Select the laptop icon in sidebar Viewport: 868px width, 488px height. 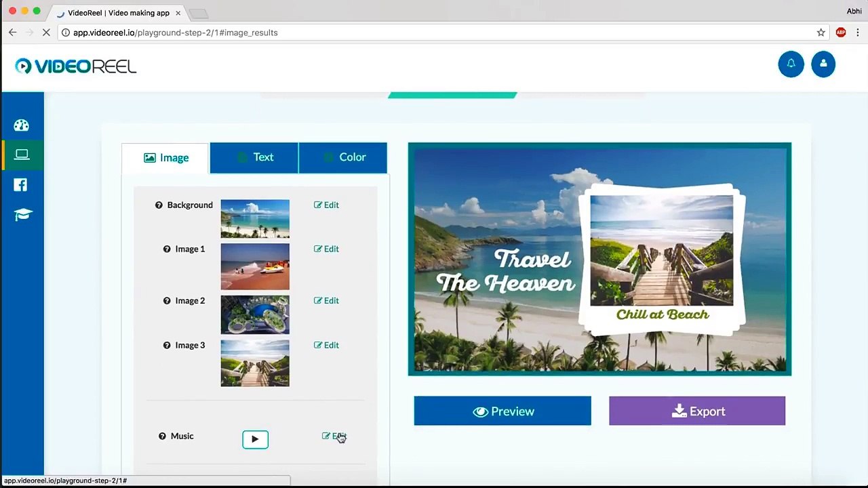[x=22, y=155]
